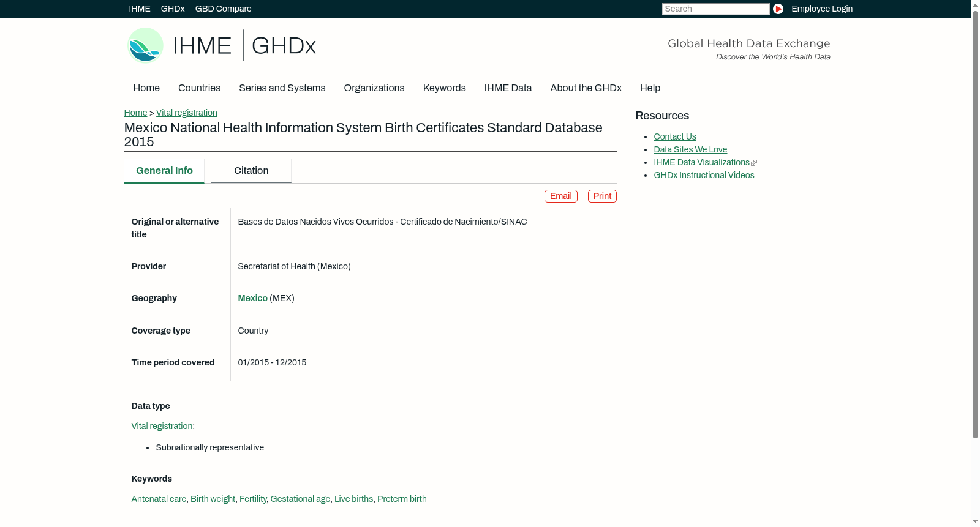
Task: Click the scrollbar up arrow
Action: coord(975,4)
